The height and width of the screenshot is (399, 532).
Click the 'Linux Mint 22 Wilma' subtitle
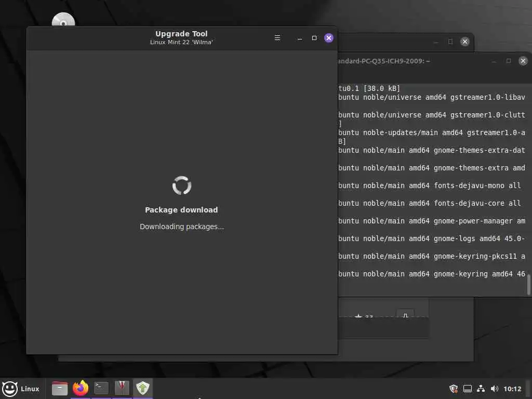[x=181, y=43]
